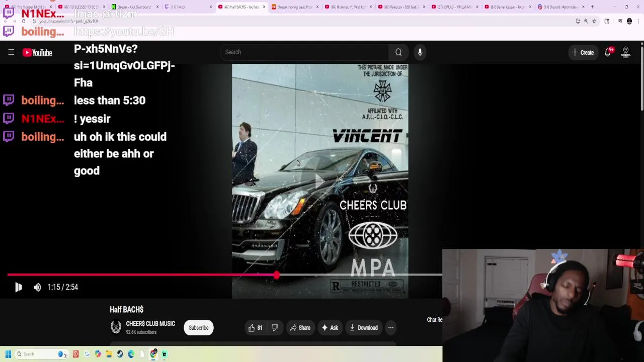This screenshot has width=644, height=362.
Task: Open File Explorer from the taskbar
Action: (x=109, y=354)
